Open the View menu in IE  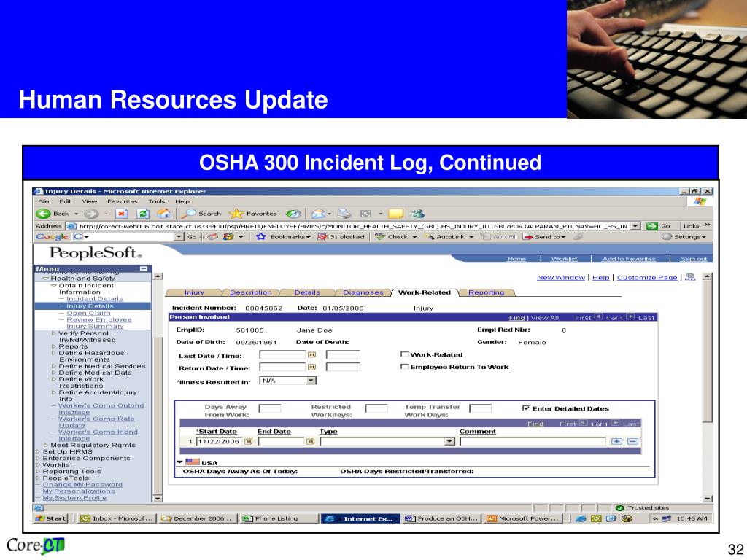pyautogui.click(x=89, y=201)
